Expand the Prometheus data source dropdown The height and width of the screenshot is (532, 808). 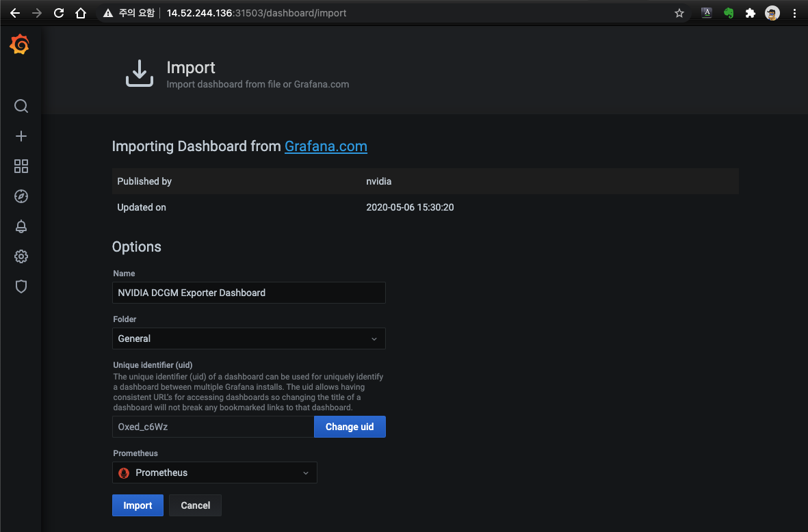pyautogui.click(x=214, y=473)
